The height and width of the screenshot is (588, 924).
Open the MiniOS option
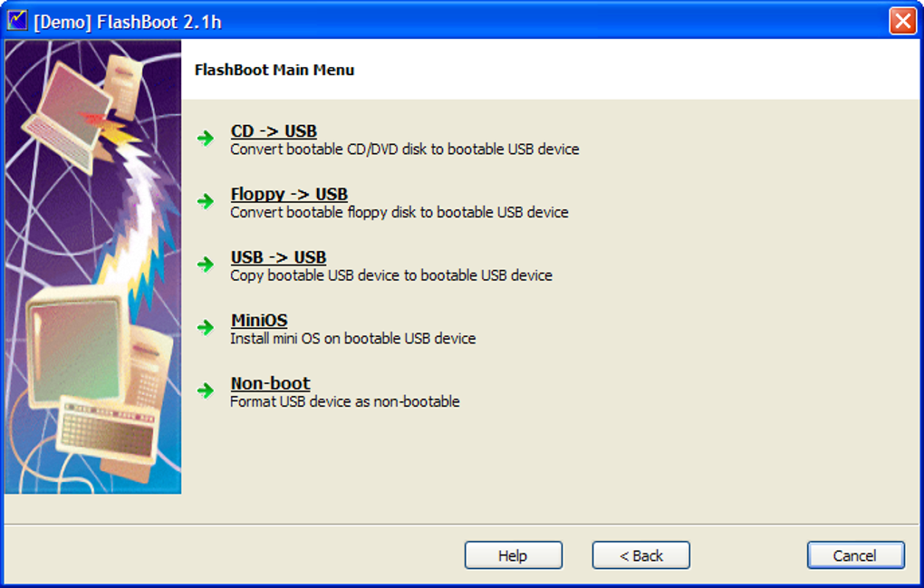[x=259, y=320]
